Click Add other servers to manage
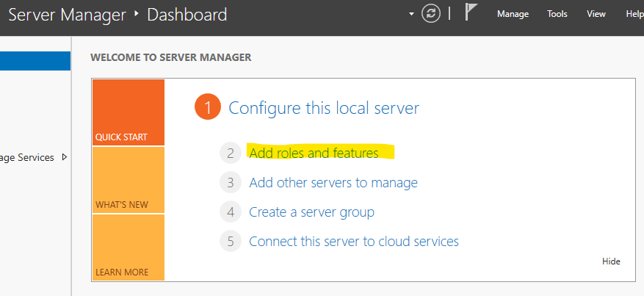644x296 pixels. tap(333, 183)
